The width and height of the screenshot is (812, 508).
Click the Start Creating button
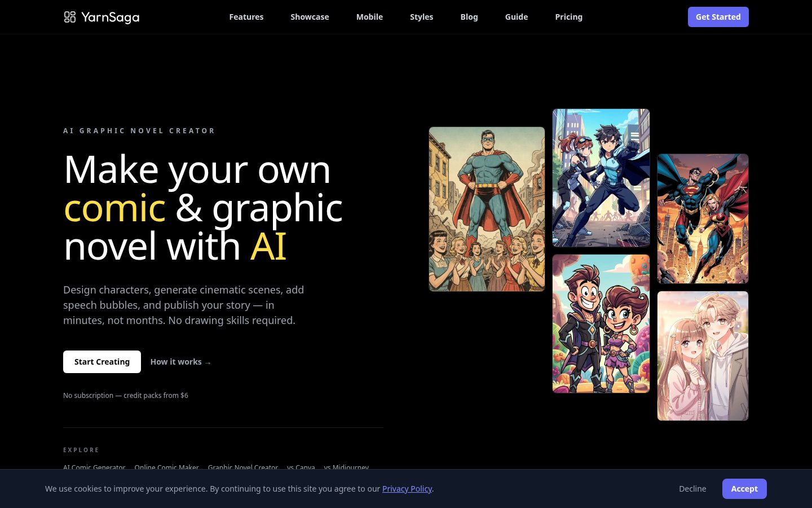click(x=102, y=362)
